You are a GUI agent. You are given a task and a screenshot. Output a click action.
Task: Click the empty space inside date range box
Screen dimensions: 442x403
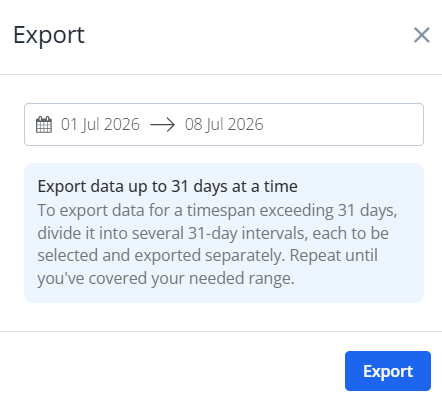click(x=343, y=124)
